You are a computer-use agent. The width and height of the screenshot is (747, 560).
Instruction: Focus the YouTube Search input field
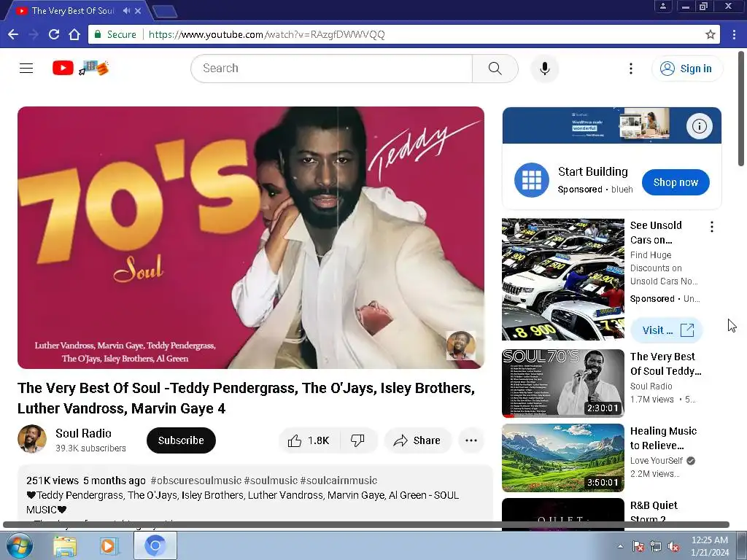tap(332, 68)
